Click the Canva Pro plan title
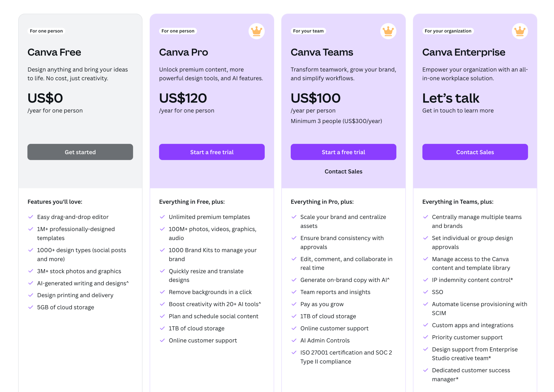The image size is (554, 392). coord(184,52)
